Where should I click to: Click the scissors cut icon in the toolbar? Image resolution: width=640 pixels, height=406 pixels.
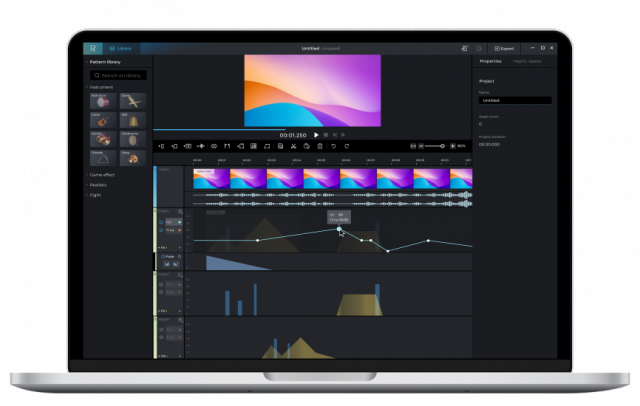[293, 146]
